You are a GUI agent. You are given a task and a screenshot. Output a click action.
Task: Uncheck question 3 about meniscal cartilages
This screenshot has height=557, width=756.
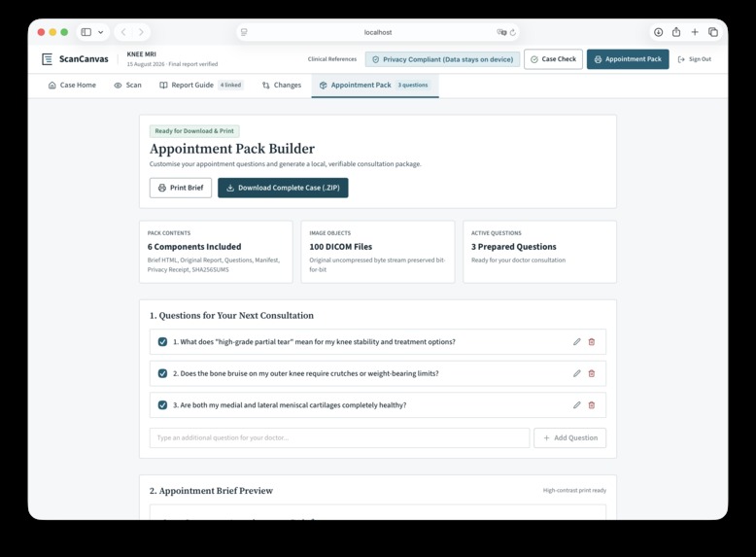click(x=162, y=405)
